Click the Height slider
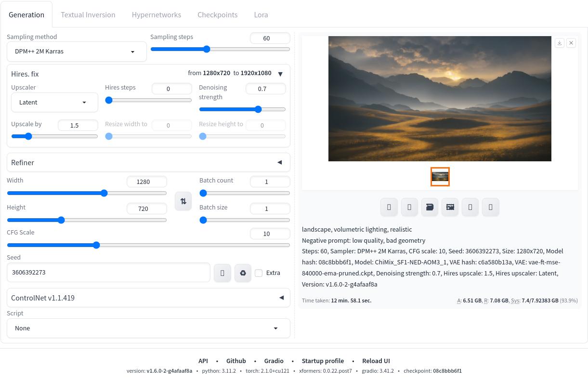The width and height of the screenshot is (588, 379). tap(87, 220)
